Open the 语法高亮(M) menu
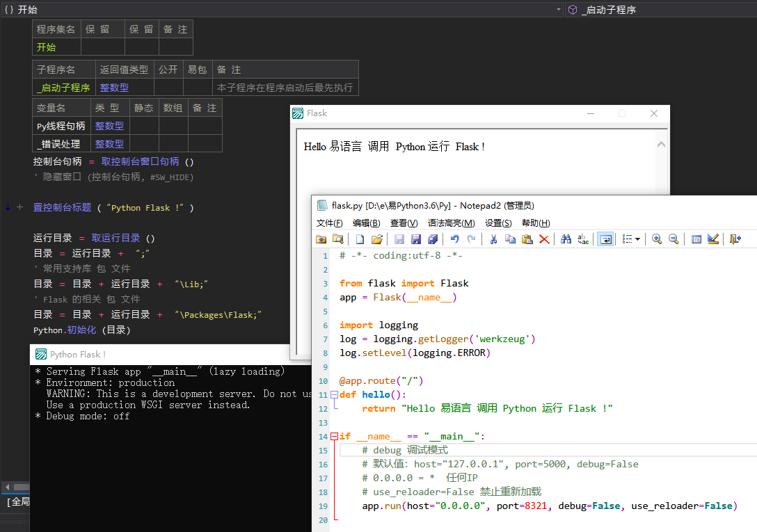The width and height of the screenshot is (757, 532). pos(452,223)
